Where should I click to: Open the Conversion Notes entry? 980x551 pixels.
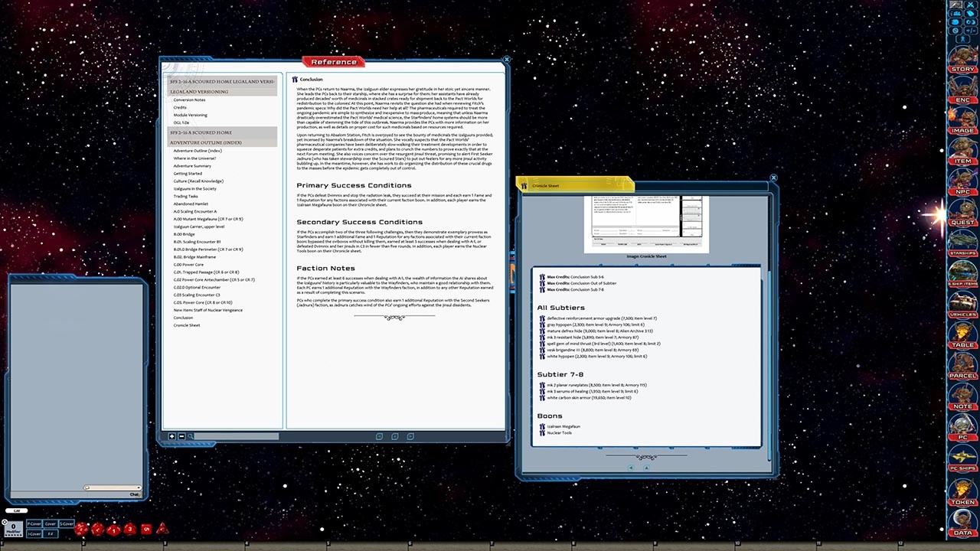tap(190, 100)
